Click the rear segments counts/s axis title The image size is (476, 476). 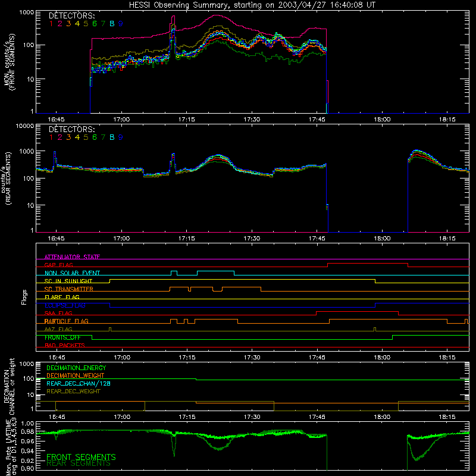click(7, 178)
